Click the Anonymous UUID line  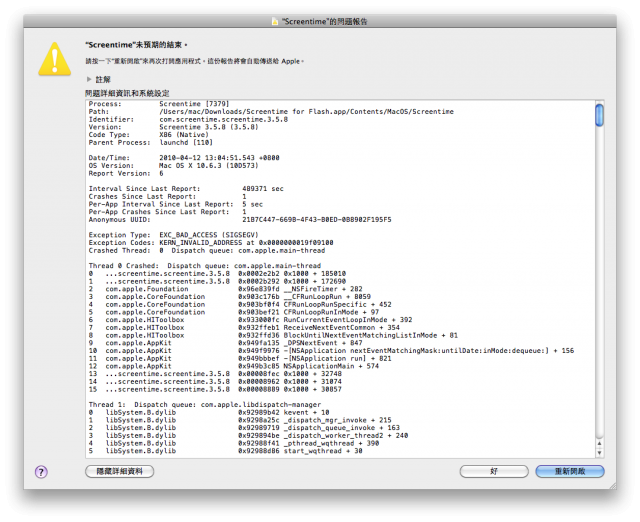[x=240, y=220]
